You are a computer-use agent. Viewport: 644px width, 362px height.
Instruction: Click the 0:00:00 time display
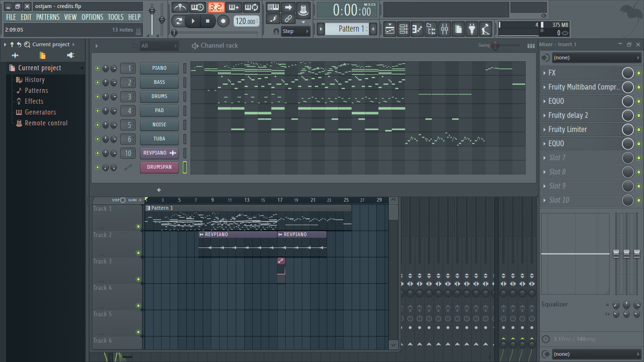347,10
